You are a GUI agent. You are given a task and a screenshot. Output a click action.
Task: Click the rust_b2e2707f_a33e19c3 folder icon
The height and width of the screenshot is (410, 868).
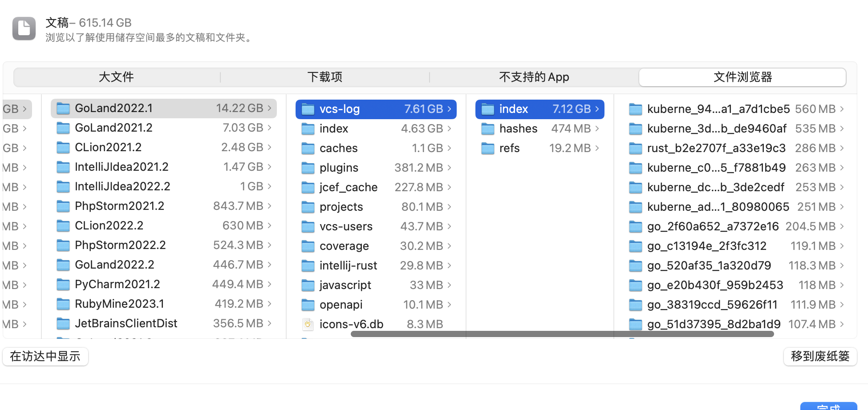(x=636, y=149)
